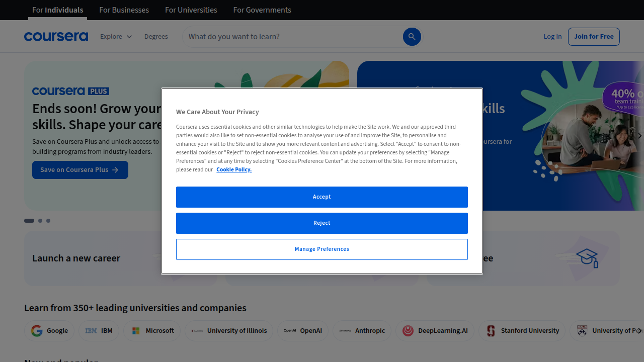Viewport: 644px width, 362px height.
Task: Select the Anthropic partner logo
Action: click(362, 330)
